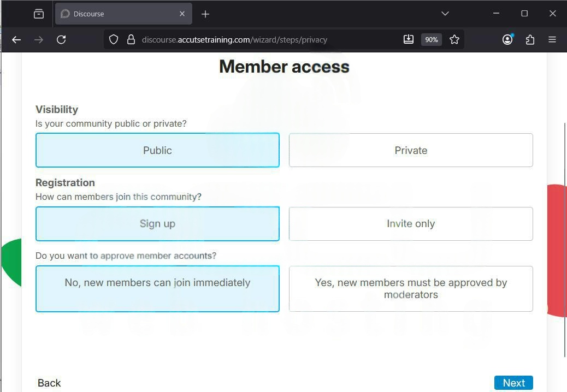
Task: Navigate back with the arrow icon
Action: 16,39
